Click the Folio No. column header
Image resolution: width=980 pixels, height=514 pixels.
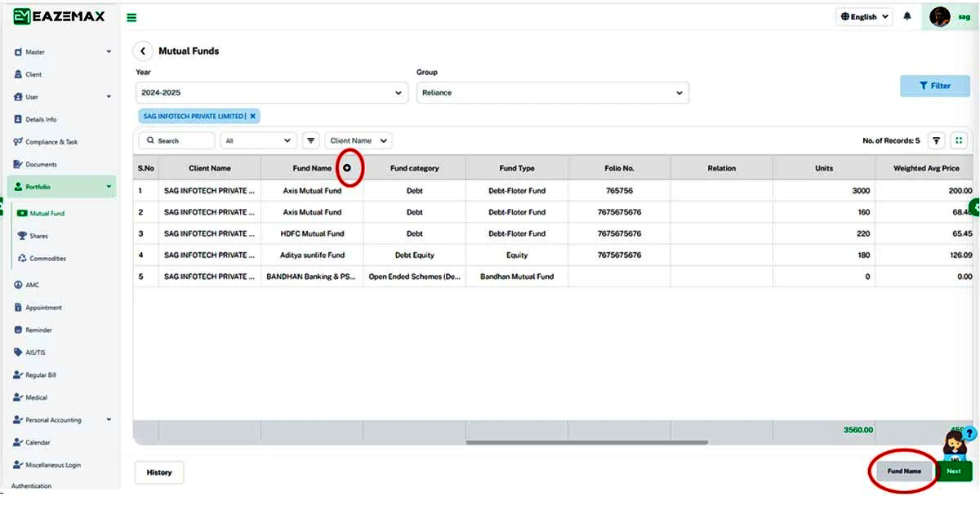[x=619, y=168]
